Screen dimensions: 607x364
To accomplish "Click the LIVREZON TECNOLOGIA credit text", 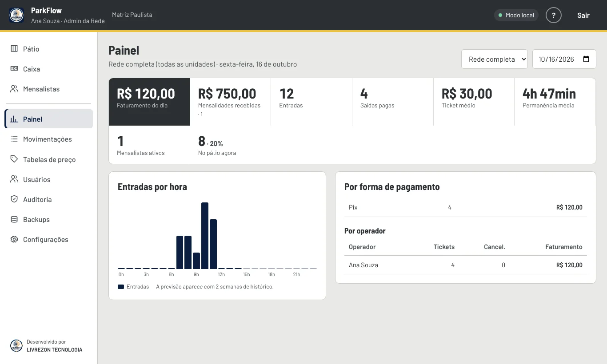I will click(55, 349).
